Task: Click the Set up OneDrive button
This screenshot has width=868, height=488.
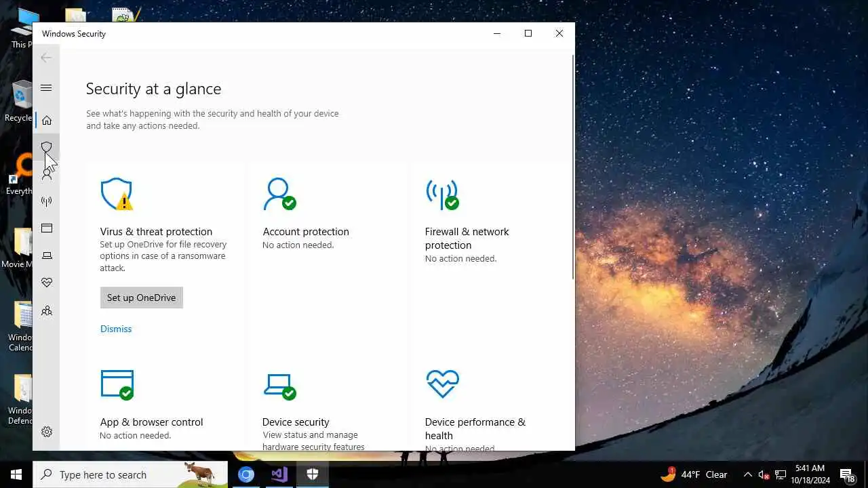Action: [x=141, y=298]
